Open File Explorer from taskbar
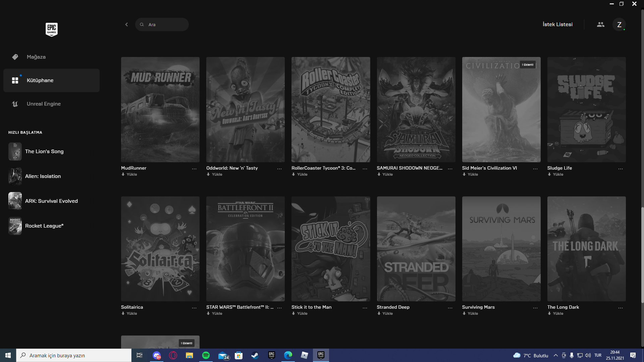Viewport: 644px width, 362px height. [190, 355]
